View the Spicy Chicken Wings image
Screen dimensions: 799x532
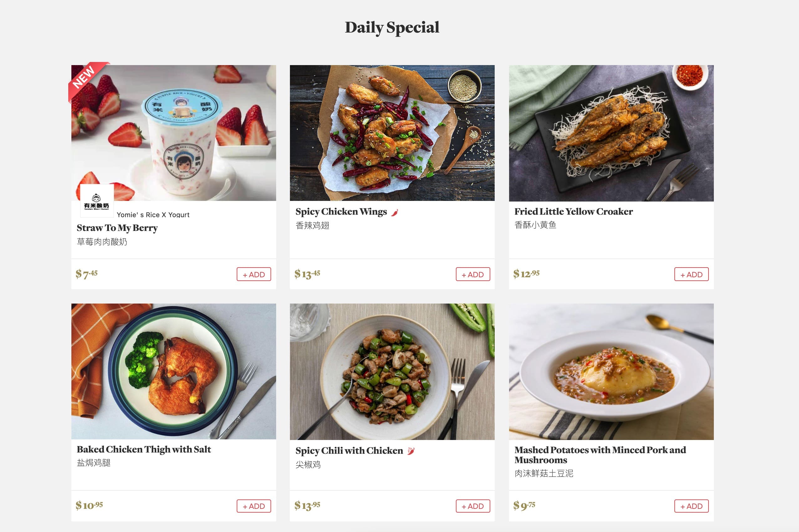pyautogui.click(x=392, y=133)
